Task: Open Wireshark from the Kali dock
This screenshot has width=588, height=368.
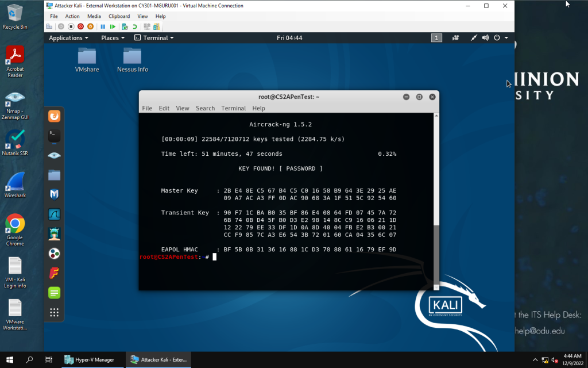Action: (55, 214)
